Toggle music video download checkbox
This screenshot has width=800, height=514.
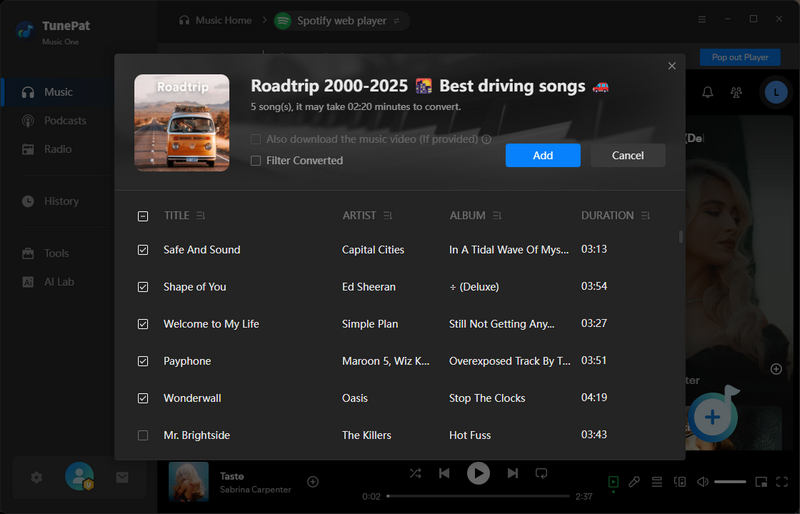(256, 139)
